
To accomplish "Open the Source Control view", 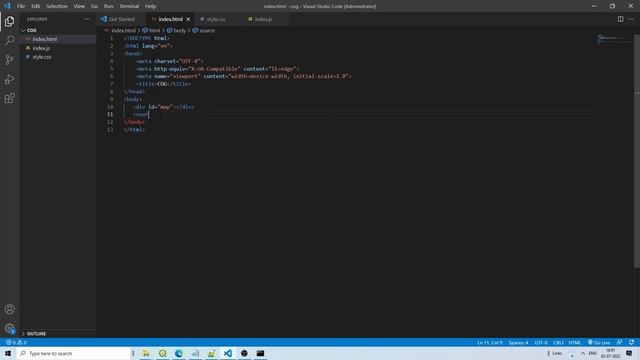I will (9, 60).
